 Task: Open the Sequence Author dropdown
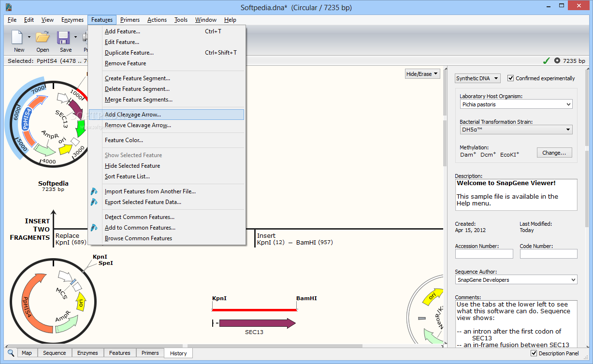[x=516, y=280]
